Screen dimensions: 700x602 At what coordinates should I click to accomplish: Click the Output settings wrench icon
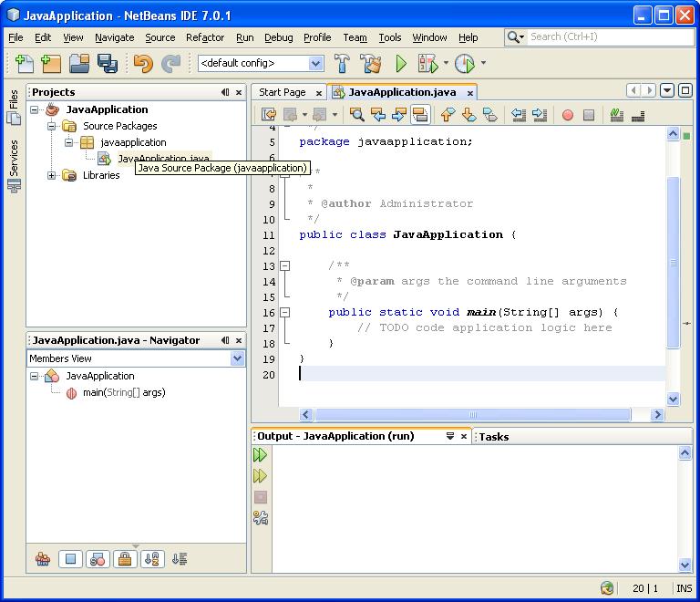pos(261,517)
